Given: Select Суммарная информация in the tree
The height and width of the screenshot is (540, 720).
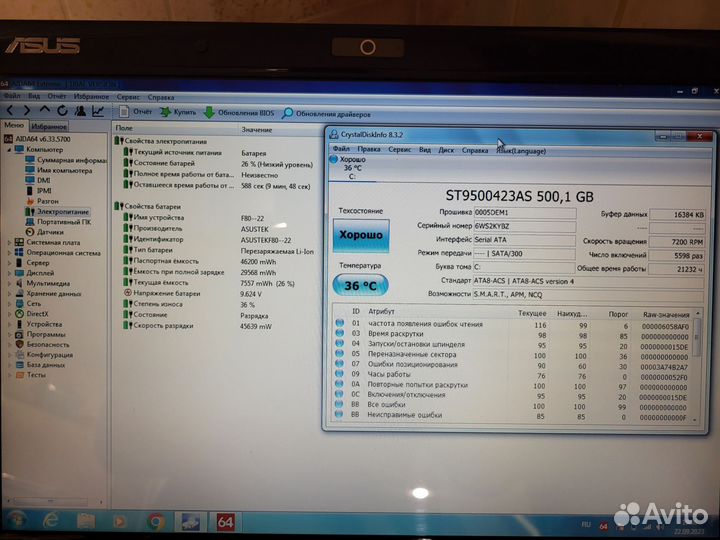Looking at the screenshot, I should pyautogui.click(x=72, y=159).
